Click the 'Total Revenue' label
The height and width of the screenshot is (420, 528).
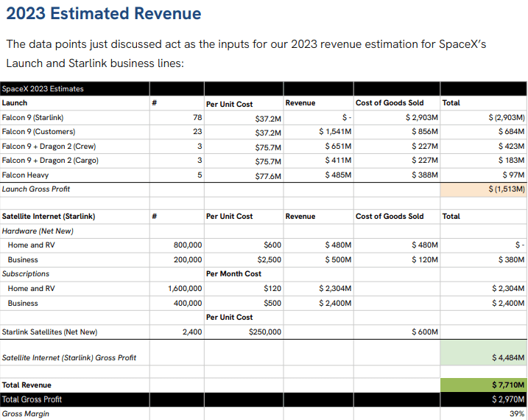click(27, 385)
